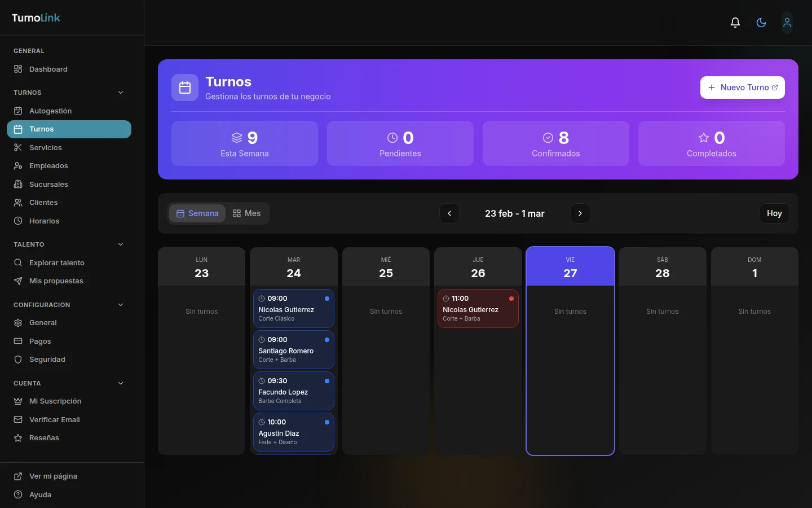Toggle dark mode with the moon icon
Screen dimensions: 812x508
pos(761,23)
